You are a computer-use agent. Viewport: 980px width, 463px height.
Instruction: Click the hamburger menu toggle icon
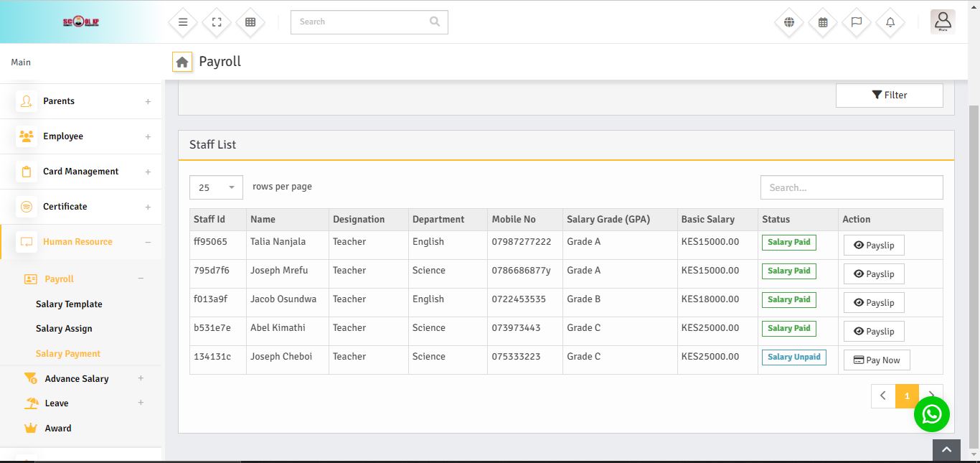pyautogui.click(x=183, y=22)
